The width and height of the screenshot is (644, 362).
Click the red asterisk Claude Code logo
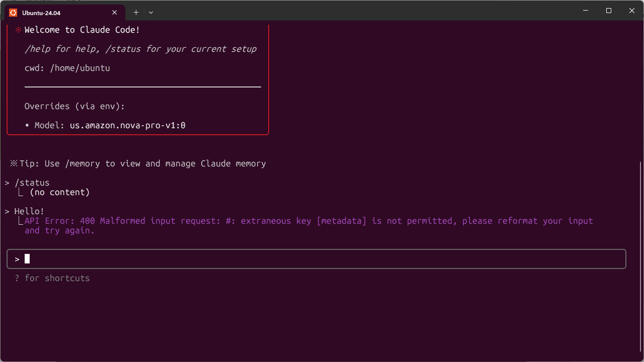[18, 30]
